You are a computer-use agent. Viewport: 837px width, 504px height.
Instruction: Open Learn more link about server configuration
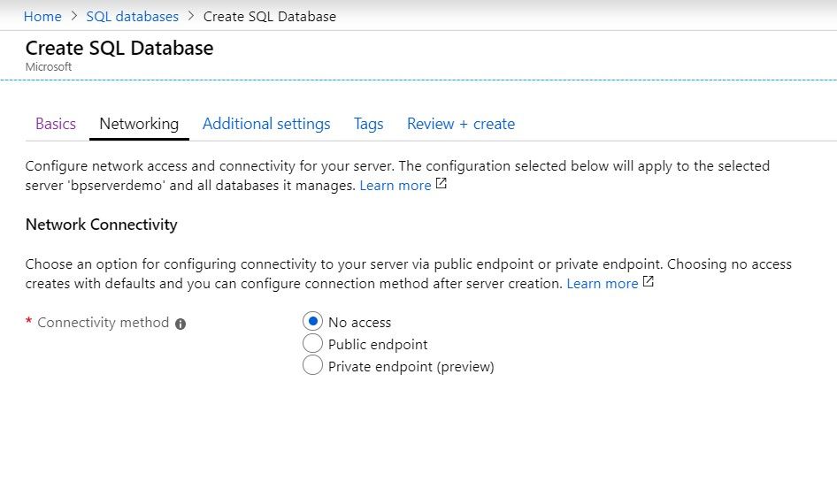tap(395, 186)
